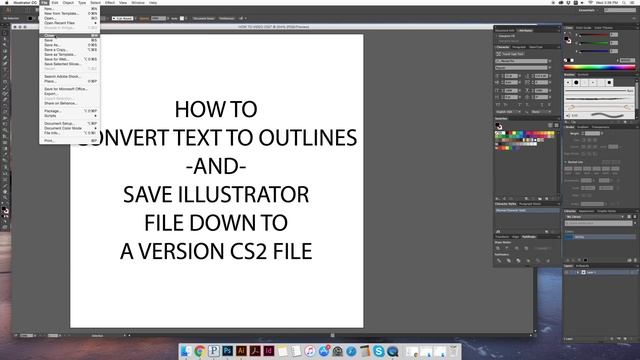The height and width of the screenshot is (360, 640).
Task: Pick a color from the spectrum bar
Action: pos(599,68)
